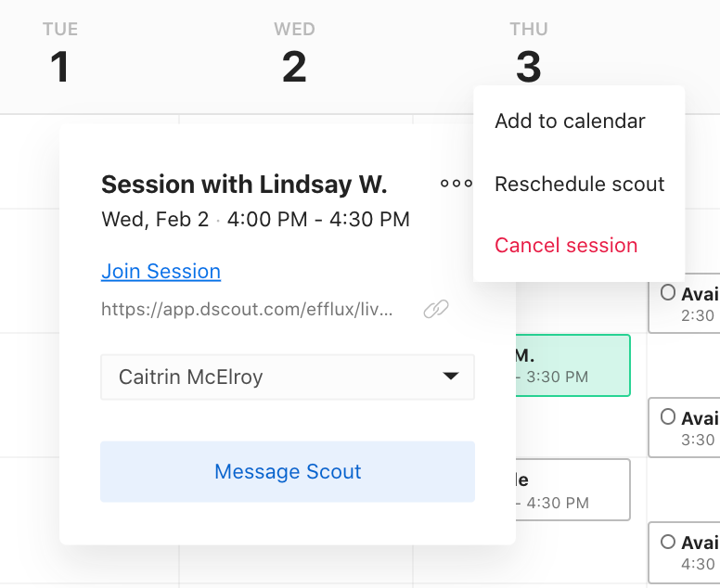720x588 pixels.
Task: Click the dropdown arrow beside Caitrin McElroy
Action: point(450,377)
